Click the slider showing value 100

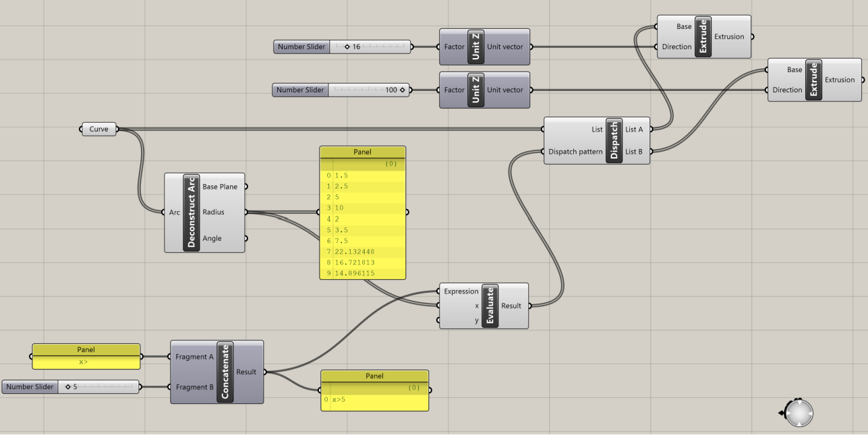pos(368,90)
